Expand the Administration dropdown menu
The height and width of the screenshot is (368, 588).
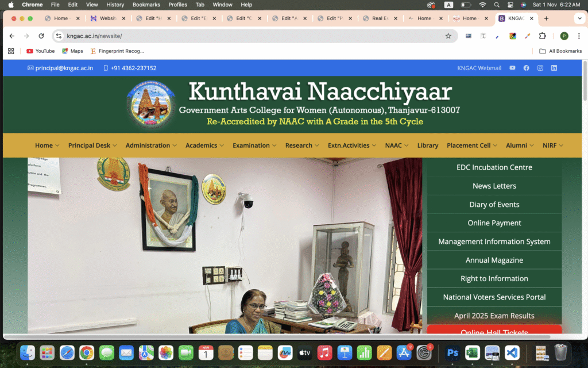(x=151, y=145)
